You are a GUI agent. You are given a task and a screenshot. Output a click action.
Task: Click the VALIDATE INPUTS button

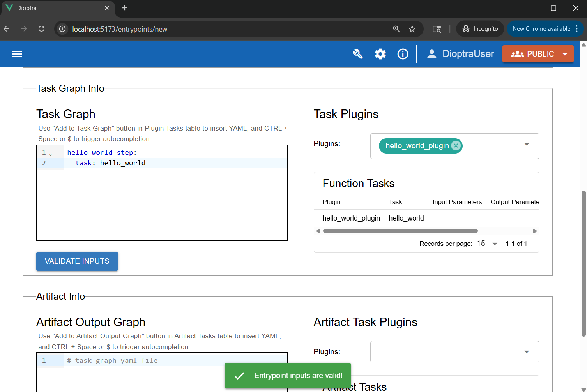coord(77,261)
